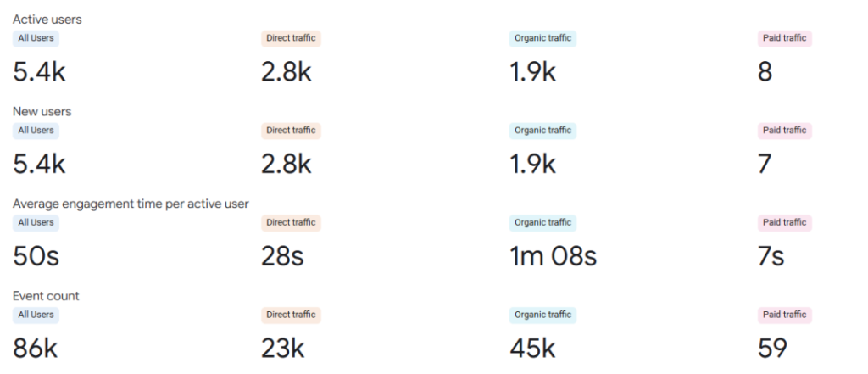The height and width of the screenshot is (374, 868).
Task: Click the 50s average engagement value
Action: [x=36, y=255]
